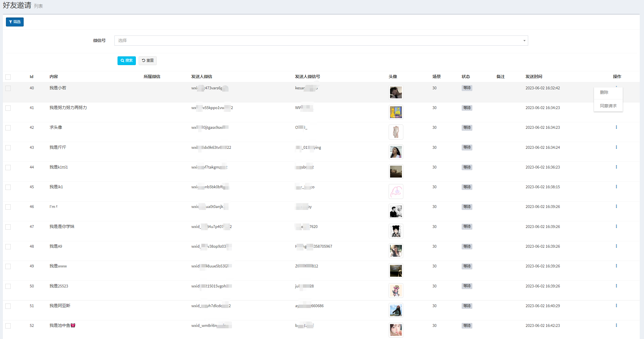Open the 微信号 select dropdown

[321, 41]
